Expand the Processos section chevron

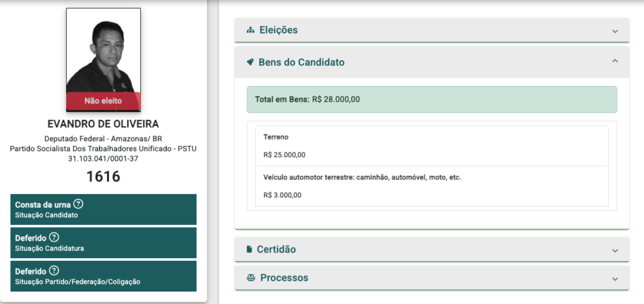click(x=615, y=279)
